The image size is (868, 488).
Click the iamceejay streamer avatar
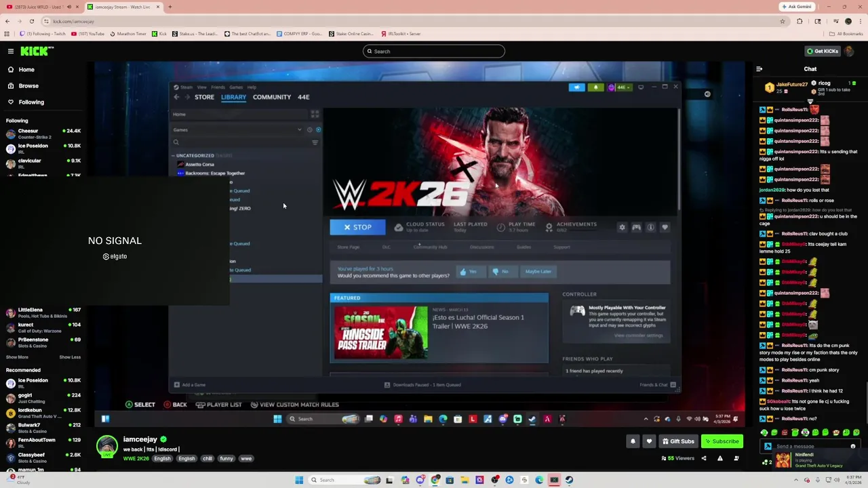(106, 447)
